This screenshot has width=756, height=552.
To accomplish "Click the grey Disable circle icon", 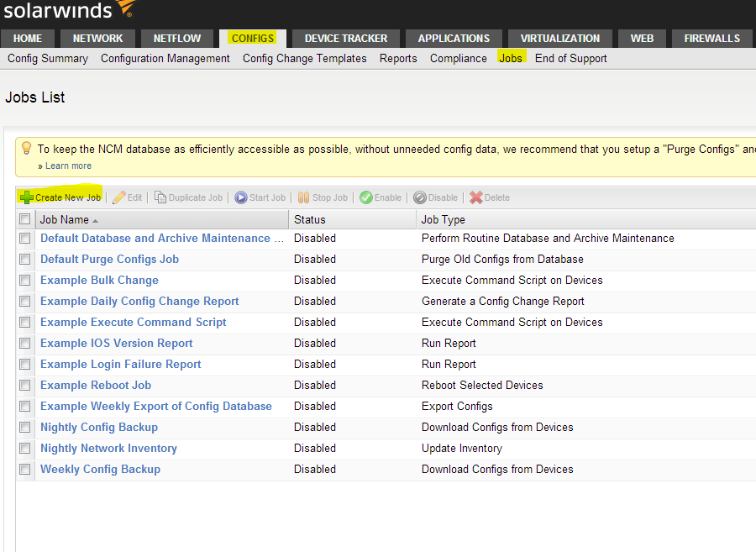I will pos(420,197).
